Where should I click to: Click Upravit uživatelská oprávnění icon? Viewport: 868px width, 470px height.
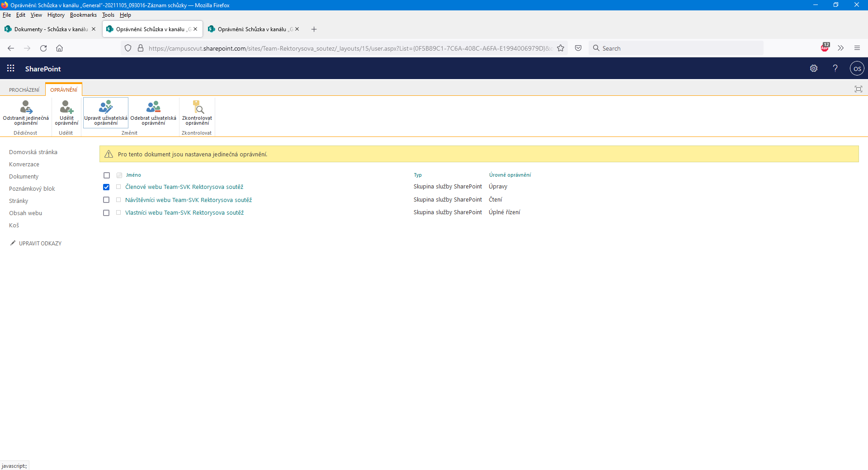tap(106, 108)
